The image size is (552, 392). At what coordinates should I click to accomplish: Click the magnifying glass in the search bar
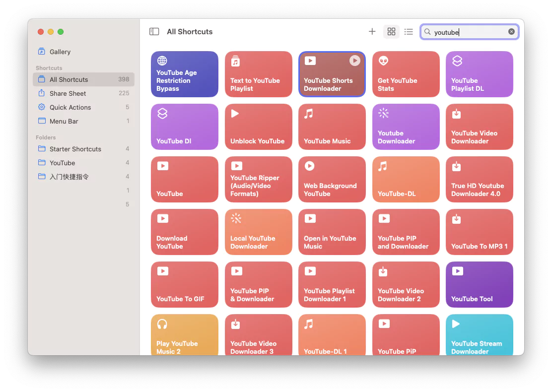(427, 32)
